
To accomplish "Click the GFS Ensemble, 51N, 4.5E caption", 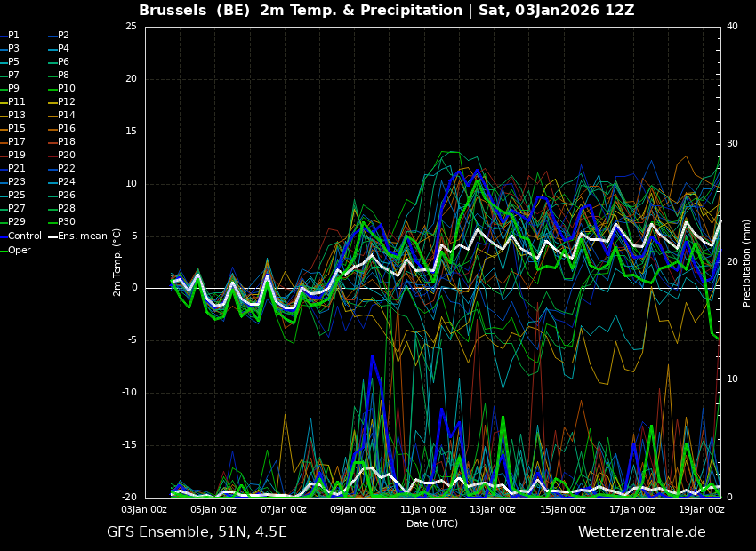I will tap(197, 532).
